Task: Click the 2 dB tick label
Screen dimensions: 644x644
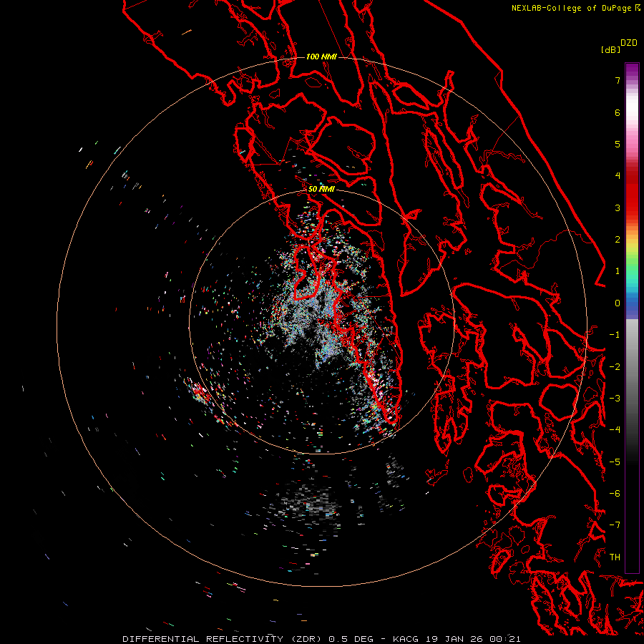Action: (x=618, y=240)
